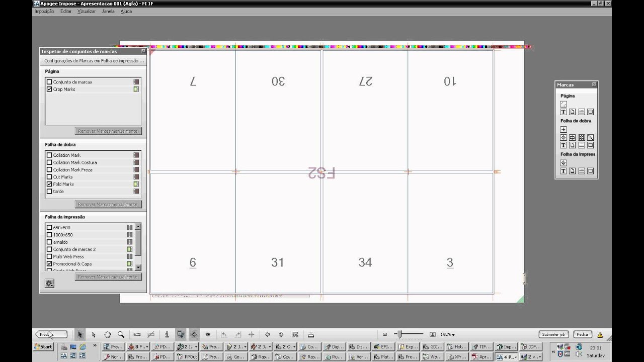Click the zoom in large page icon
The height and width of the screenshot is (362, 644).
[x=432, y=334]
